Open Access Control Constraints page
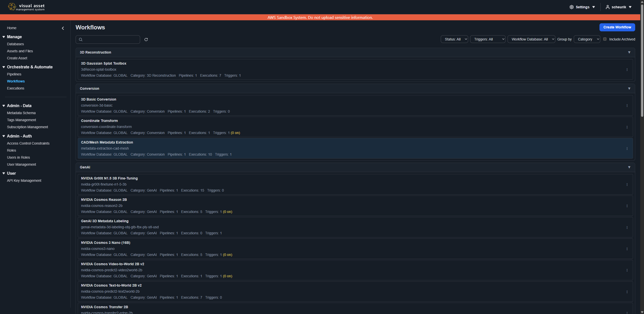The image size is (644, 314). coord(28,143)
